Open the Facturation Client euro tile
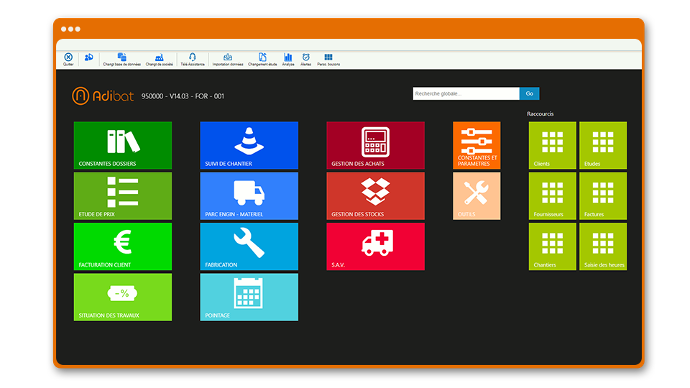The image size is (690, 388). tap(123, 247)
